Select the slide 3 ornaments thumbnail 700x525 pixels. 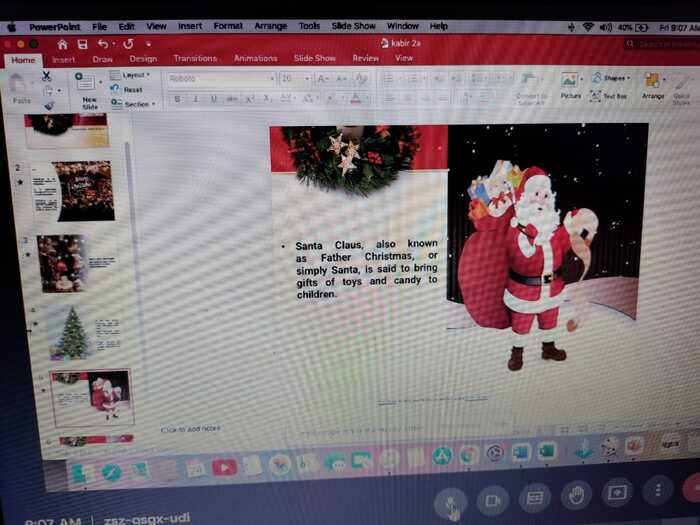77,263
